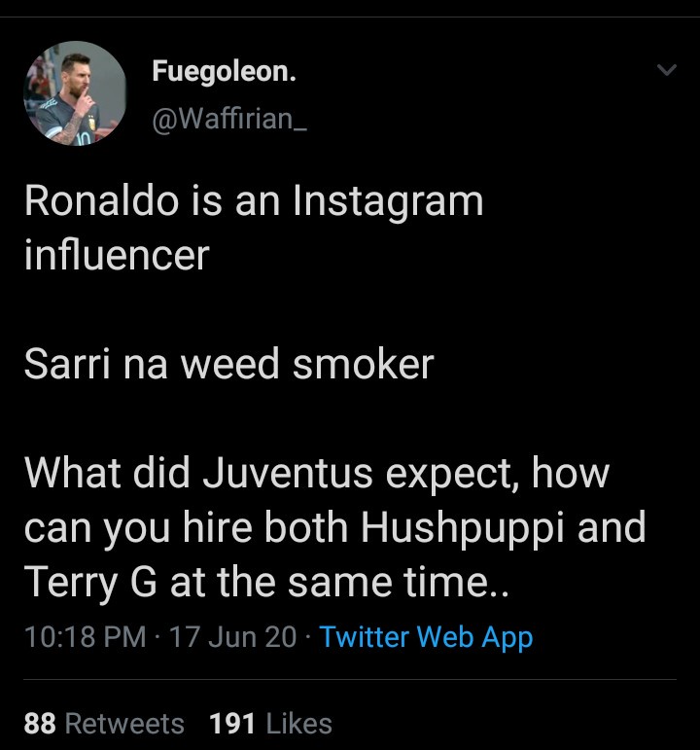Click the number 88 retweet count
The width and height of the screenshot is (700, 750).
(39, 724)
